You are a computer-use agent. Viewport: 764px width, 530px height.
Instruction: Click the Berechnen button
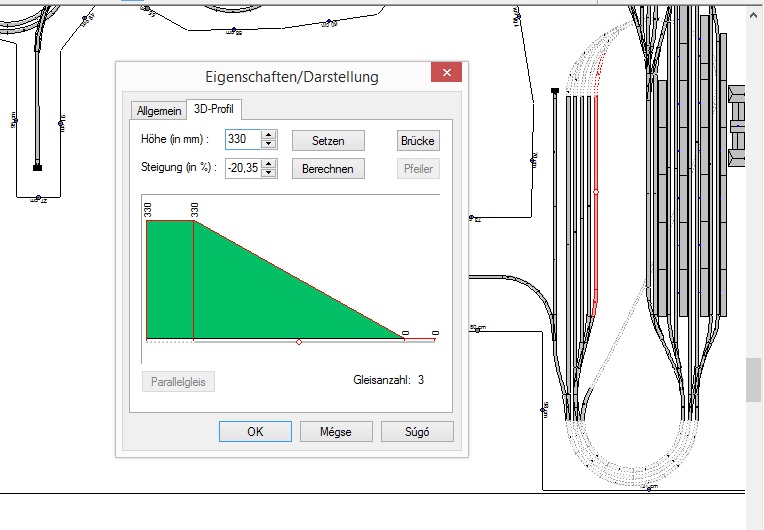point(328,168)
